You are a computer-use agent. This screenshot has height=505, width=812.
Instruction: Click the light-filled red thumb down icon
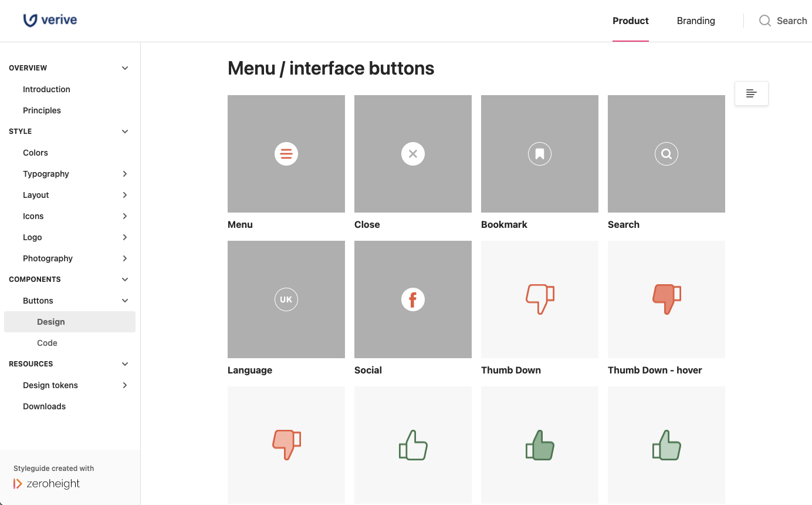[x=286, y=445]
